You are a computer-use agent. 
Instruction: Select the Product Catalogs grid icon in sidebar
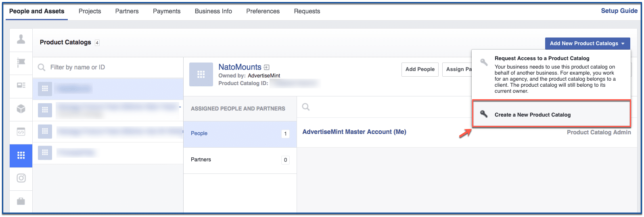(21, 155)
